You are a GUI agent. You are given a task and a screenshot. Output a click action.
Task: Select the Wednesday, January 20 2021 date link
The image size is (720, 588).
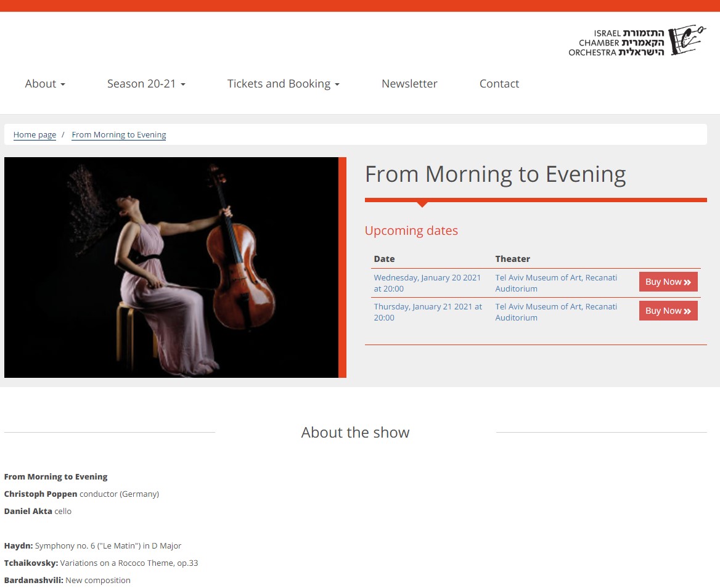pos(427,283)
